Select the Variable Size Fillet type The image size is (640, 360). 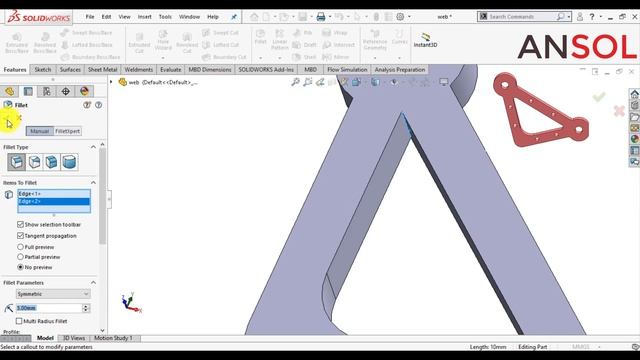pyautogui.click(x=34, y=162)
